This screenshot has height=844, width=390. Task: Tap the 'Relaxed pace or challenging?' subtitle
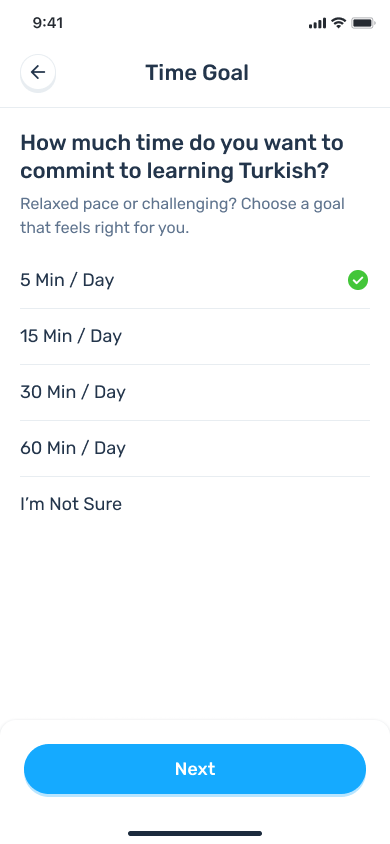point(129,204)
